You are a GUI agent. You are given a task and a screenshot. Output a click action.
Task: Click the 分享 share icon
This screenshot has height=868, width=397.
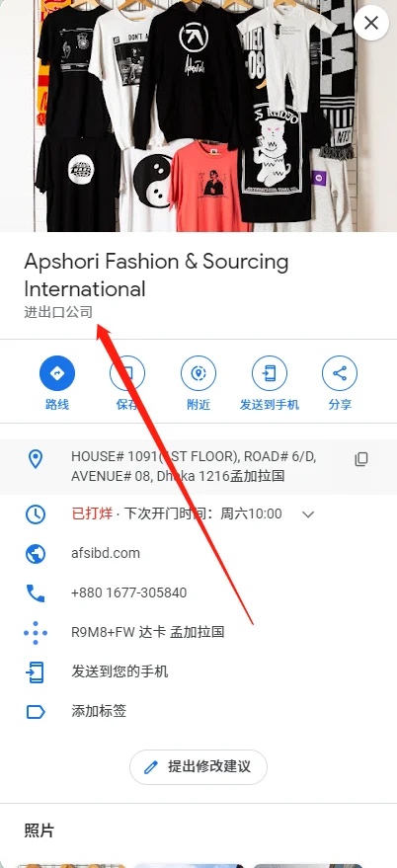pyautogui.click(x=340, y=373)
